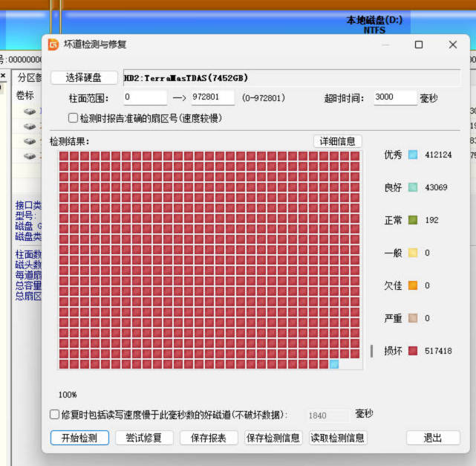
Task: Click the second disk icon in the background volume list
Action: pos(30,126)
